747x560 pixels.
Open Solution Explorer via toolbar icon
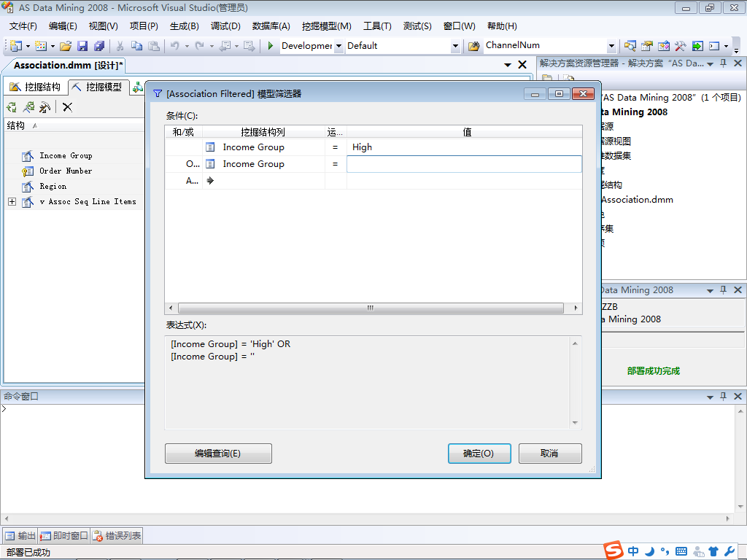point(630,46)
